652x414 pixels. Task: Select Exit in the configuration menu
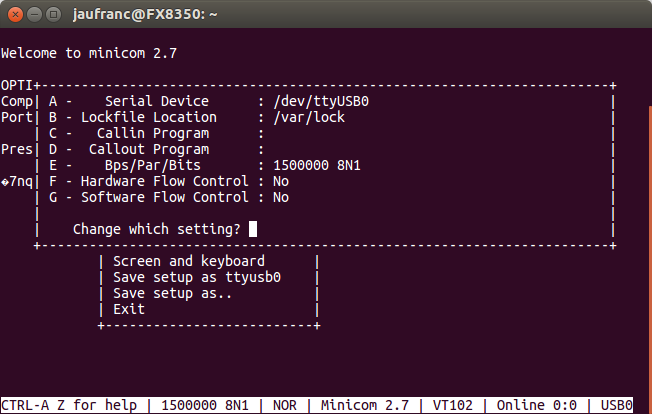(129, 309)
